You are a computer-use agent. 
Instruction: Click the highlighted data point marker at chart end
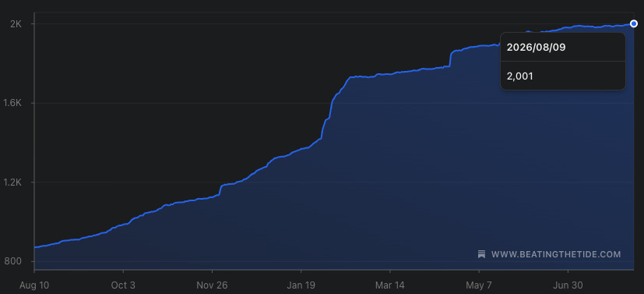pyautogui.click(x=634, y=24)
